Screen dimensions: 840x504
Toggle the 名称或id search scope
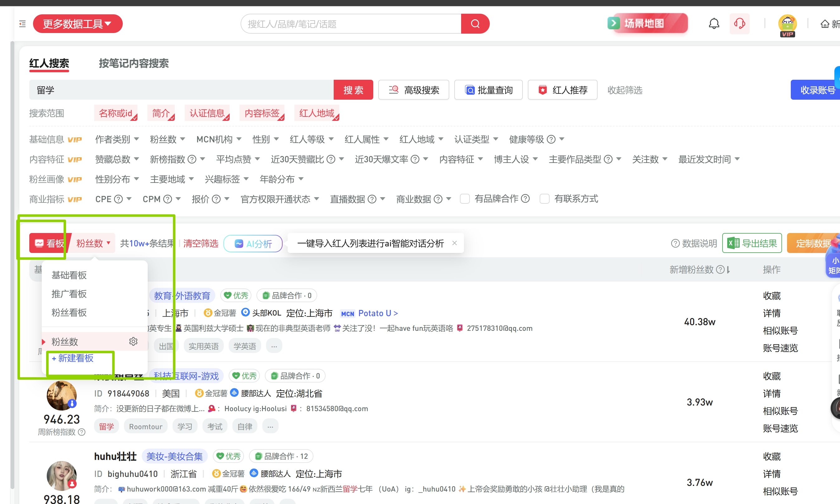(x=116, y=113)
